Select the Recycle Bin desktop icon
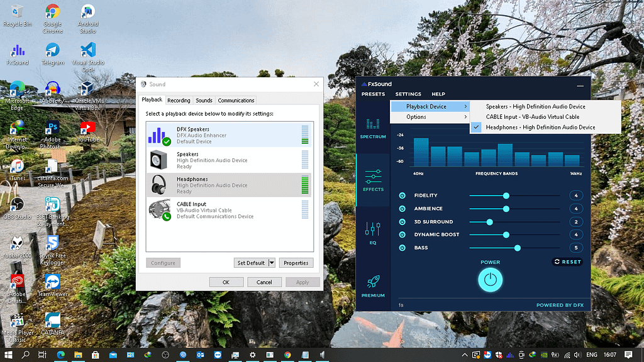This screenshot has height=362, width=644. point(17,16)
